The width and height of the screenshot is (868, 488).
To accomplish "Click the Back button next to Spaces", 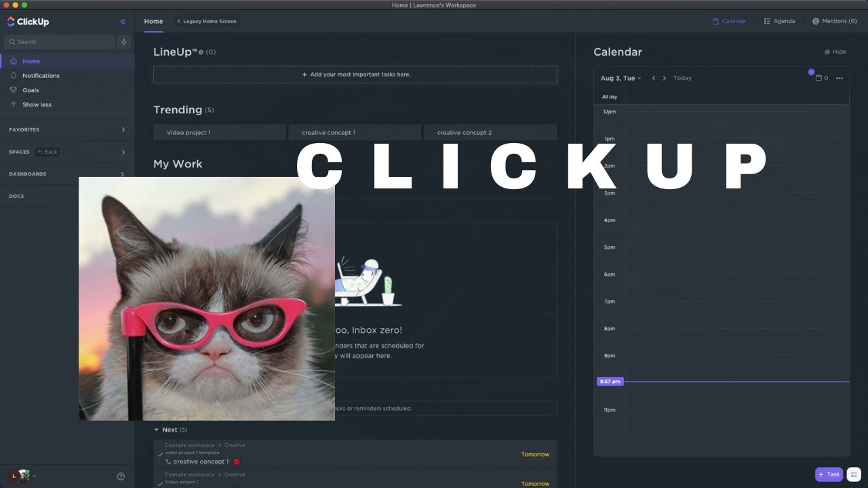I will coord(47,152).
